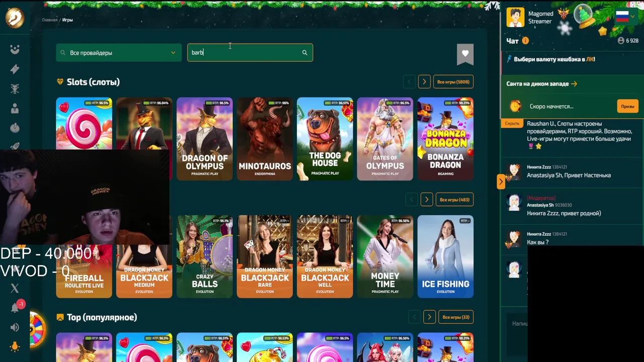Open the Sweet Bonanza lollipop slot thumbnail

pyautogui.click(x=84, y=124)
